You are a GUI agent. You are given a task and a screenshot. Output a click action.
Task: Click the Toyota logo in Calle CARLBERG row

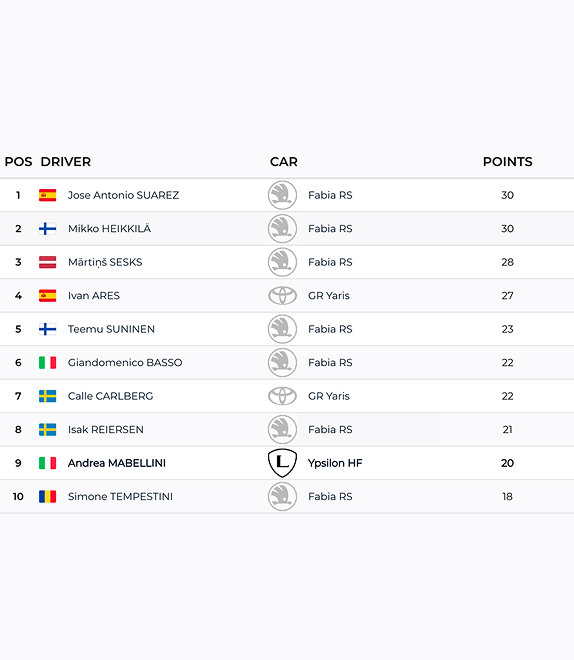(282, 396)
